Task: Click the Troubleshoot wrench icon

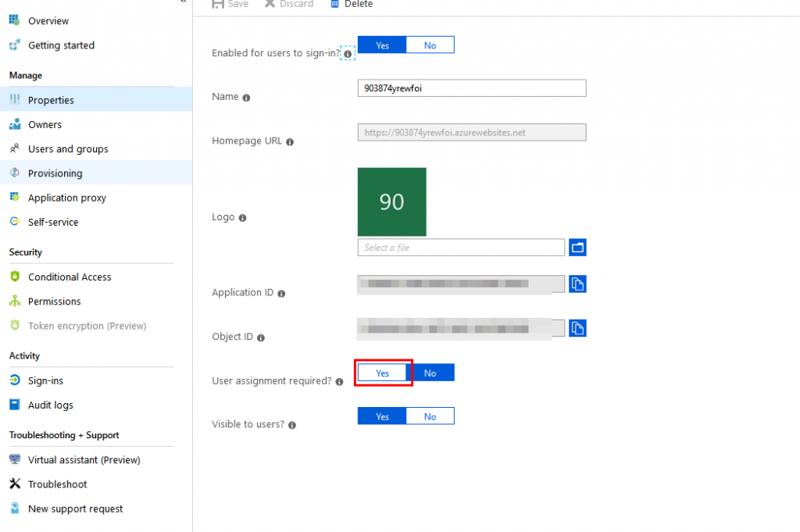Action: (x=14, y=484)
